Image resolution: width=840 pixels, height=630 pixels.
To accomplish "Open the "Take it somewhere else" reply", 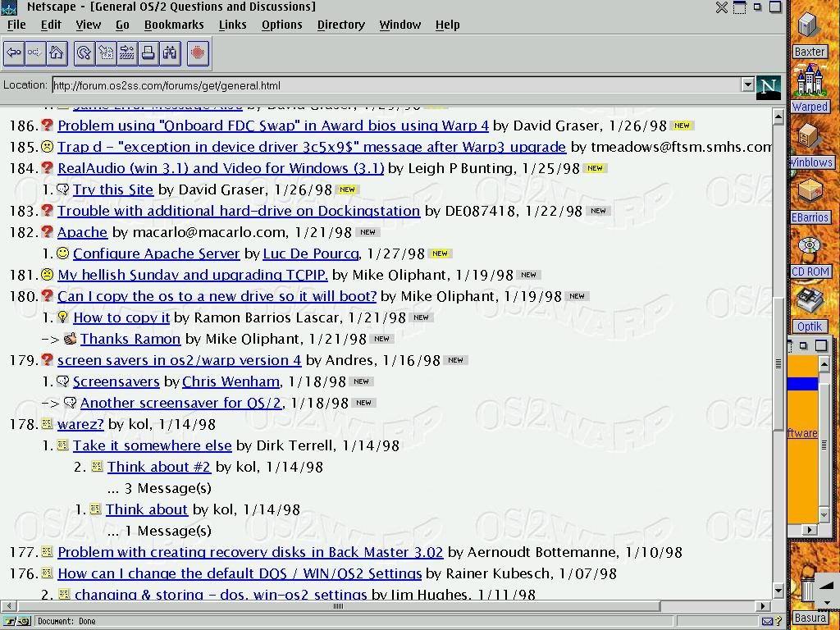I will point(152,445).
